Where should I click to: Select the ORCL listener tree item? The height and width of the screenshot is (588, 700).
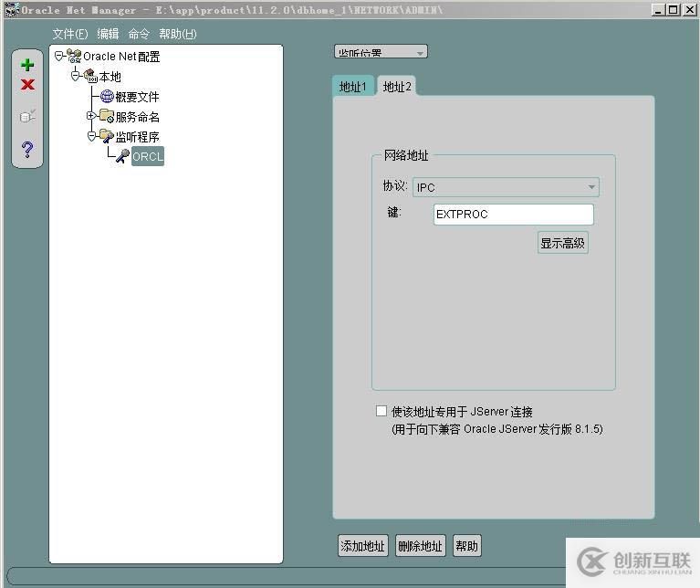148,156
